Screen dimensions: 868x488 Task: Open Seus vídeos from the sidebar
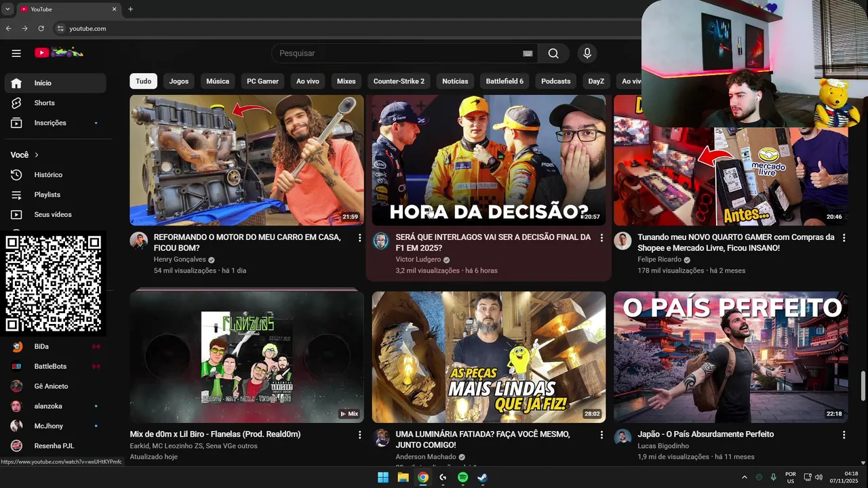pyautogui.click(x=56, y=215)
